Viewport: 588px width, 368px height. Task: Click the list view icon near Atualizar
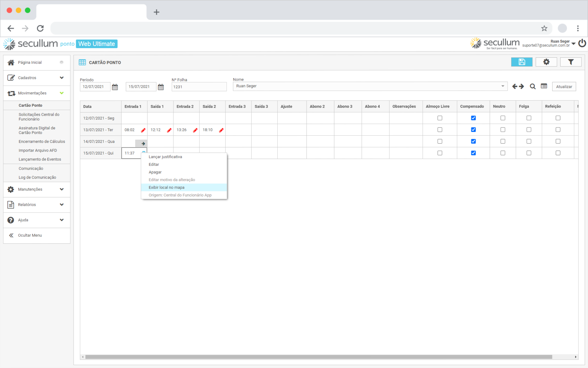[x=544, y=86]
